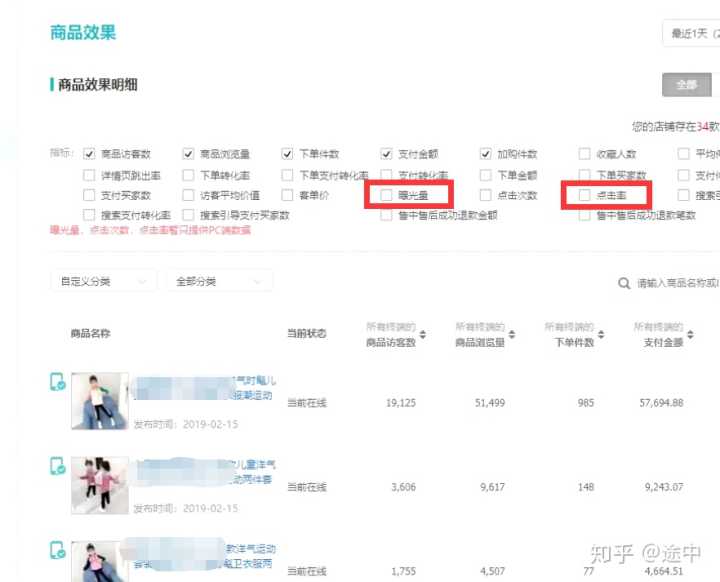Check the 下单转化率 checkbox

click(188, 175)
